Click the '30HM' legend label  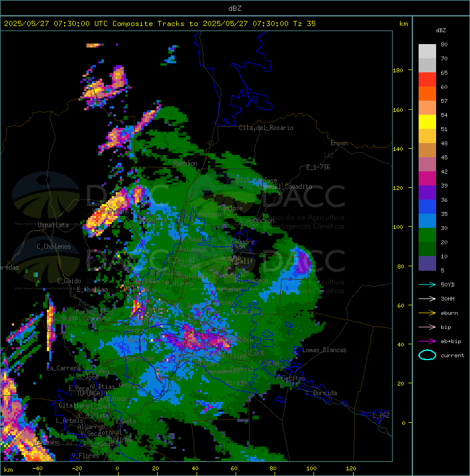point(447,298)
